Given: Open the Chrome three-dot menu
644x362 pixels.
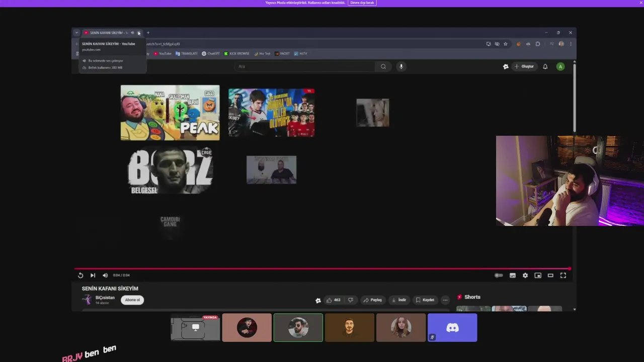Looking at the screenshot, I should [571, 44].
